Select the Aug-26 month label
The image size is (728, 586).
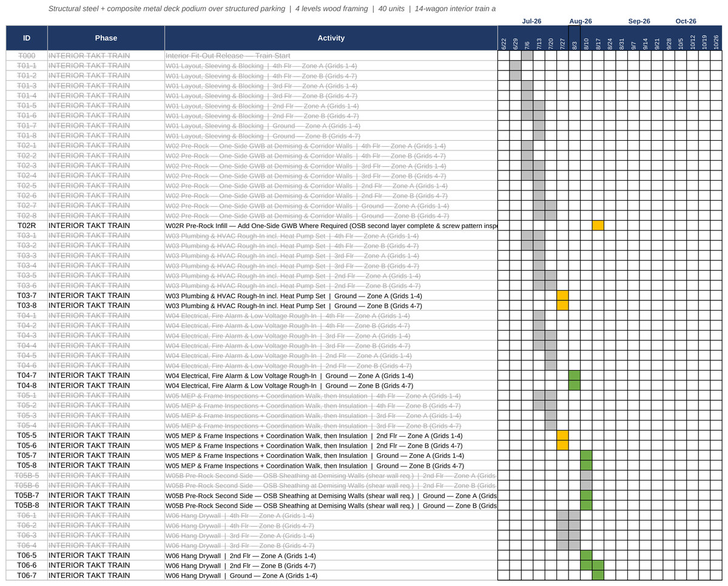[x=581, y=21]
